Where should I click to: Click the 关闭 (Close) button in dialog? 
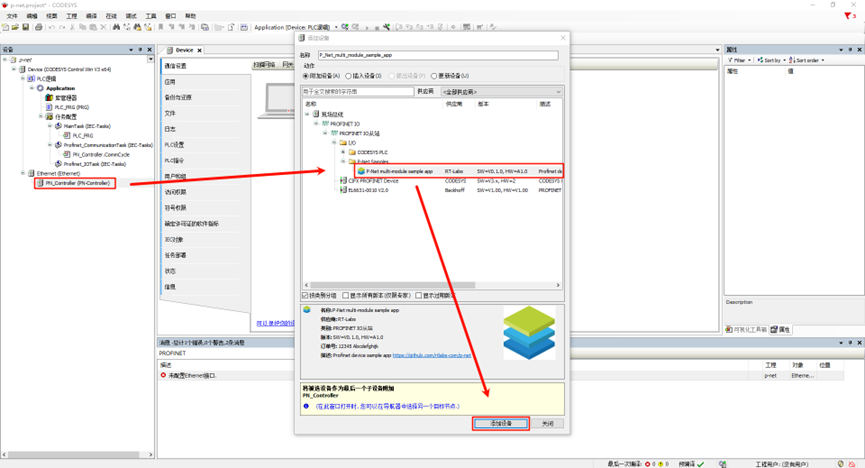[x=547, y=423]
